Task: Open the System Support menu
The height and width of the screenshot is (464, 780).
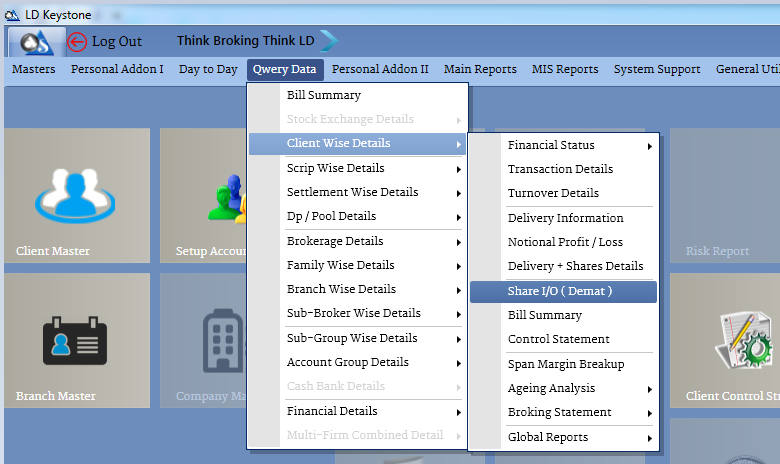Action: [x=657, y=69]
